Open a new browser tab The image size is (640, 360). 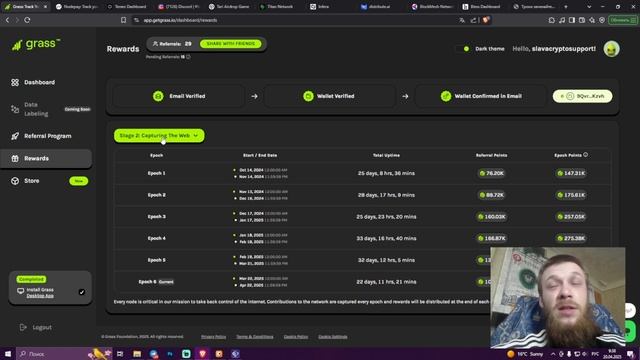click(566, 7)
